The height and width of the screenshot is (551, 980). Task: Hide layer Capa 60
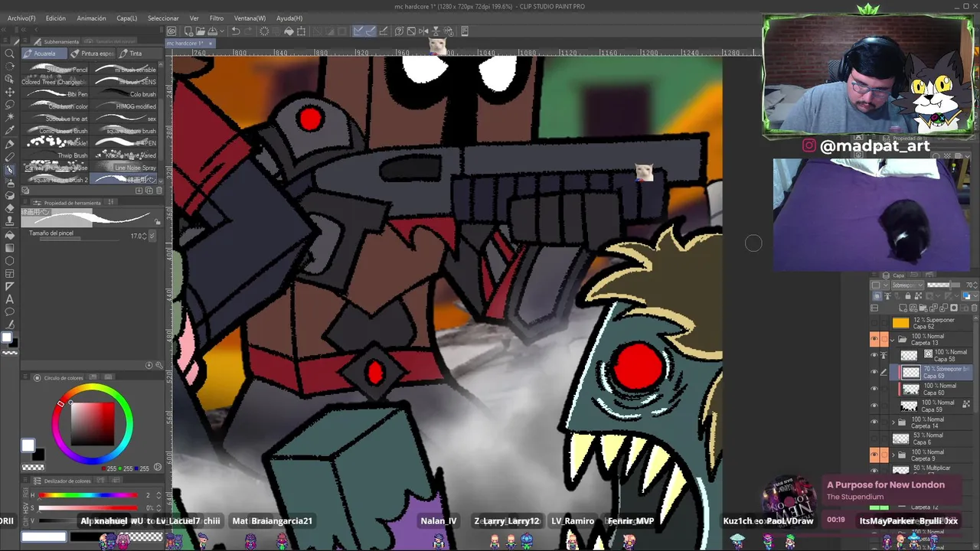tap(874, 389)
